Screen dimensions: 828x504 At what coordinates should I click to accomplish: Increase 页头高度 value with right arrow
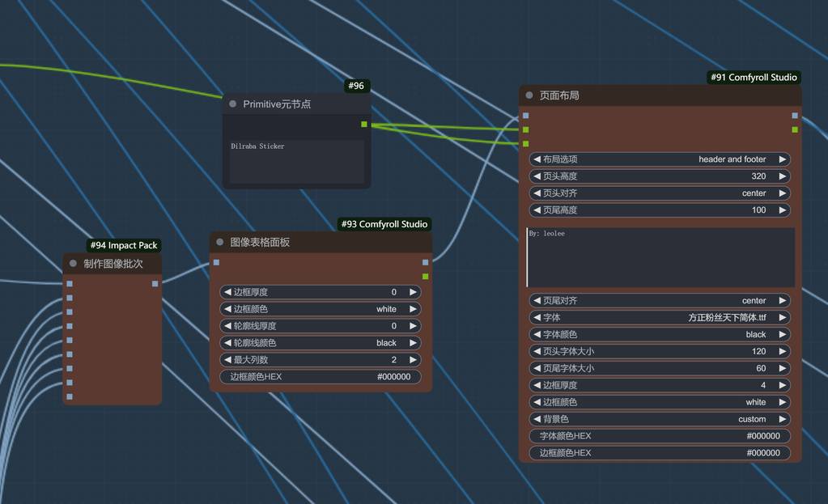point(782,176)
